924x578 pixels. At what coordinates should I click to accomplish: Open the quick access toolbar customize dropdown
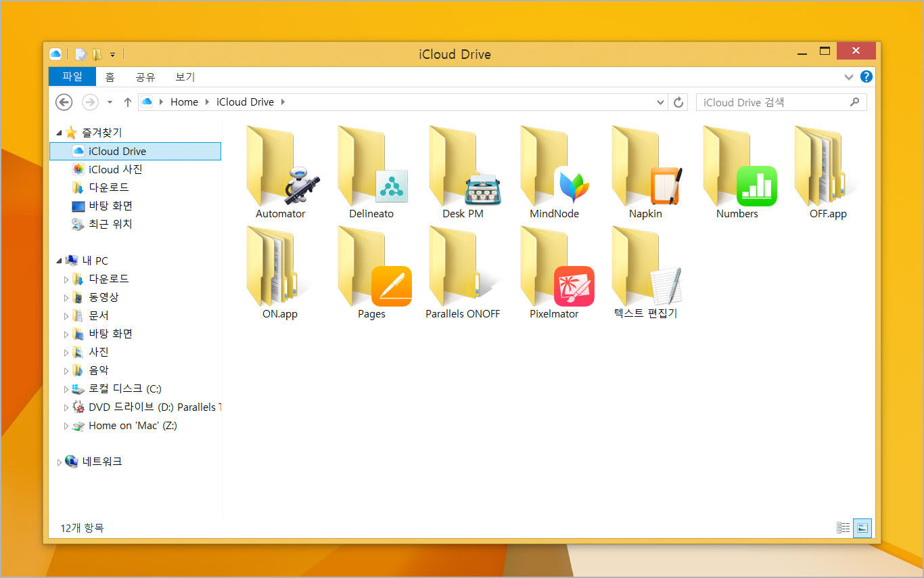click(x=113, y=54)
